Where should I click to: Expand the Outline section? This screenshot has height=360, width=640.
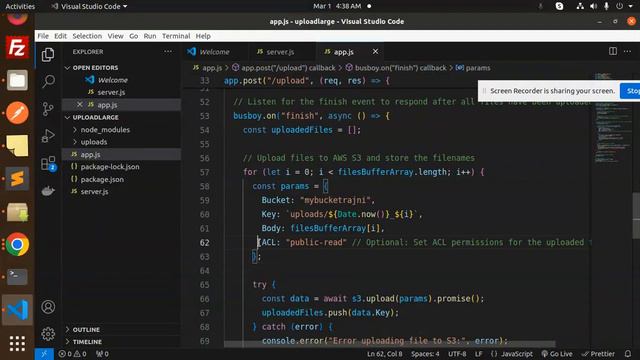click(86, 329)
